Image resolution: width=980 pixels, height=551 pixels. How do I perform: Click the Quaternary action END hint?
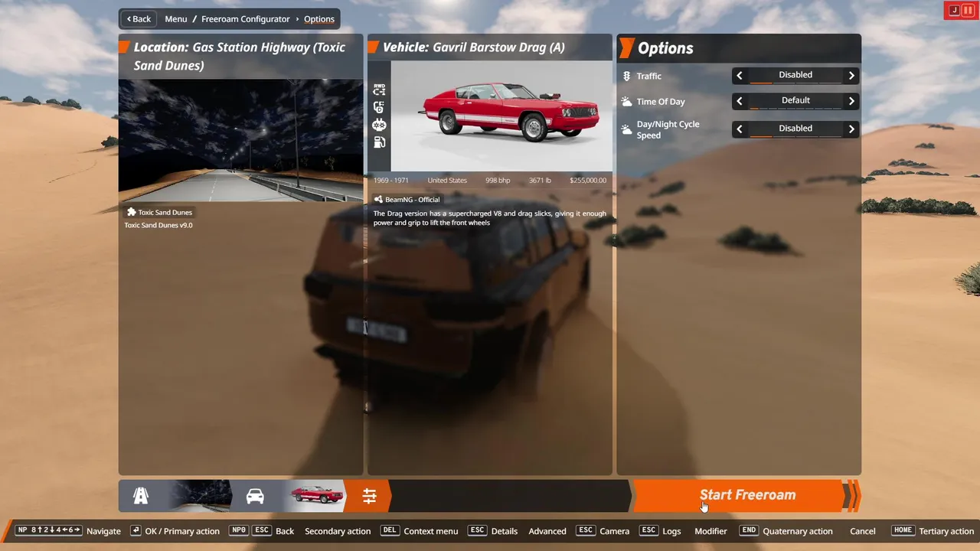tap(786, 530)
